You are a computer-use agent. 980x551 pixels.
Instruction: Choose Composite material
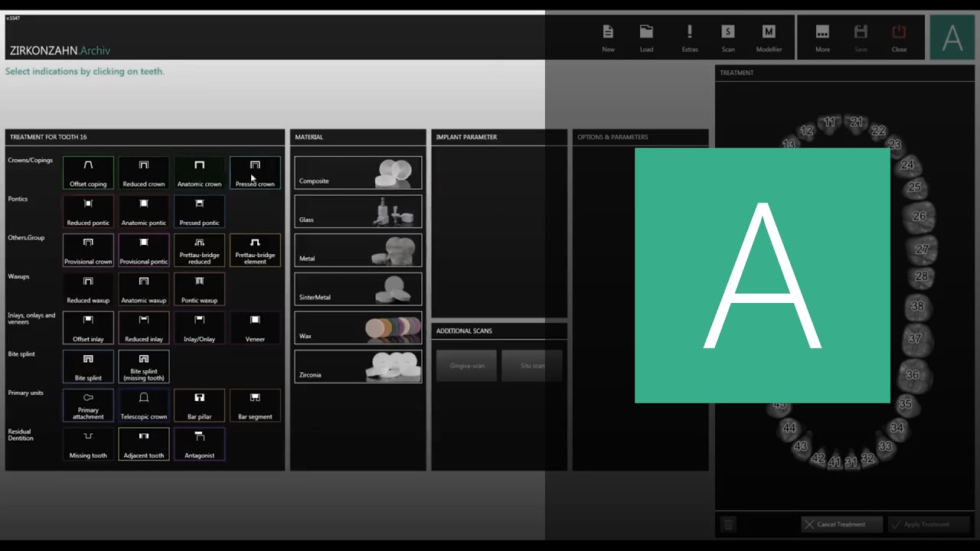(x=358, y=173)
